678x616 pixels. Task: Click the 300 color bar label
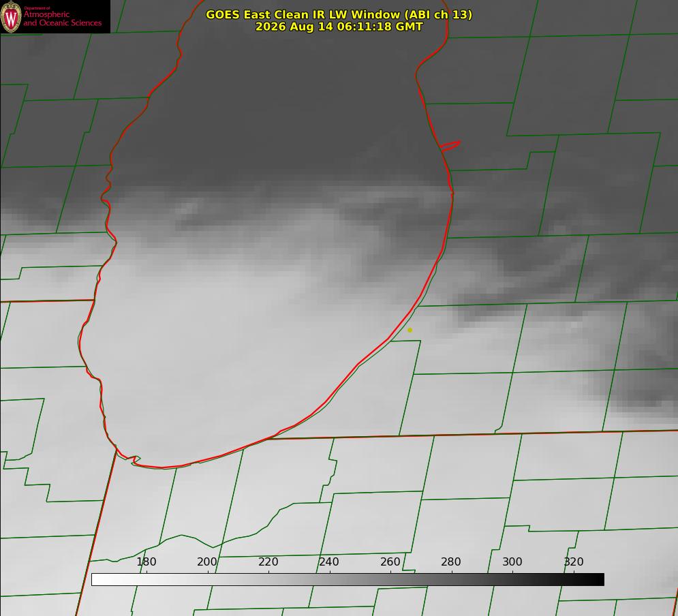[512, 561]
